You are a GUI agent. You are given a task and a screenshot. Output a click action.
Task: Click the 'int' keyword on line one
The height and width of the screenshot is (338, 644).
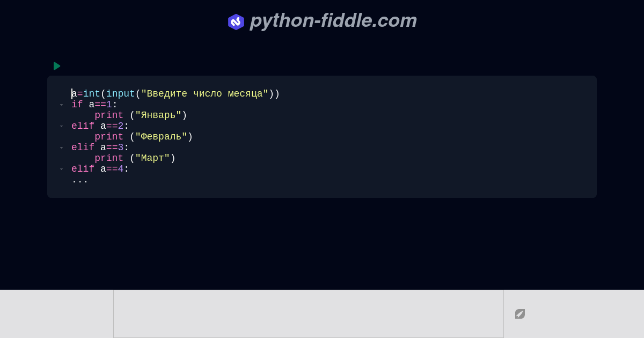(x=91, y=94)
